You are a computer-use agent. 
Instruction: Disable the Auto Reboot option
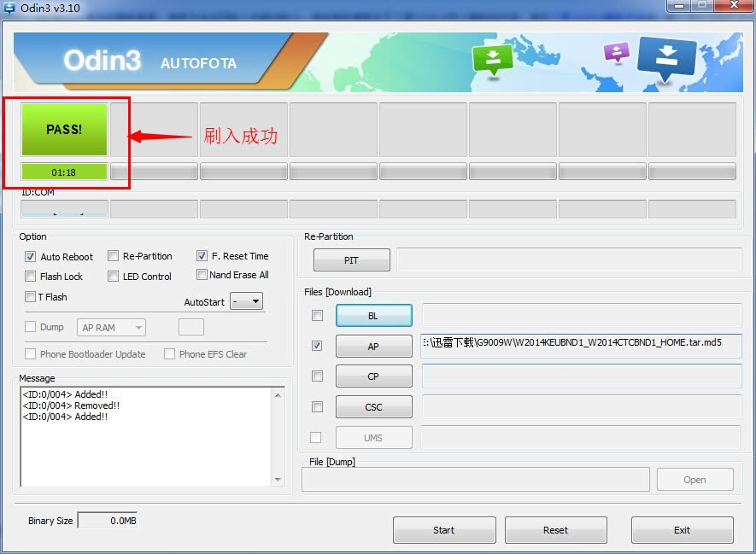pyautogui.click(x=30, y=257)
